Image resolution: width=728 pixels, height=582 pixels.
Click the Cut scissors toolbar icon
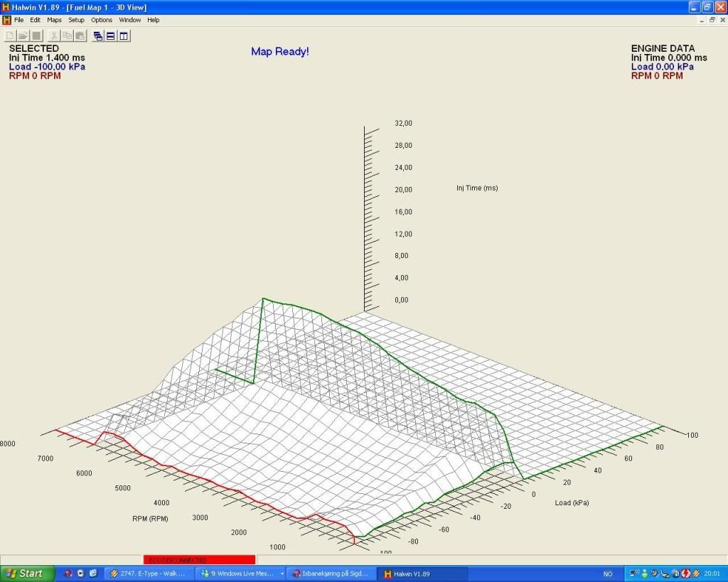point(54,36)
